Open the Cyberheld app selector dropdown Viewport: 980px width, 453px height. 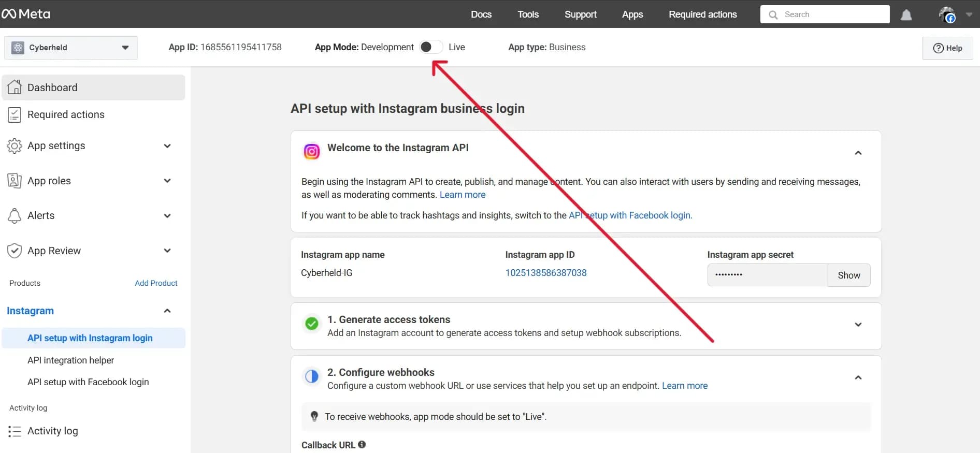(x=71, y=48)
